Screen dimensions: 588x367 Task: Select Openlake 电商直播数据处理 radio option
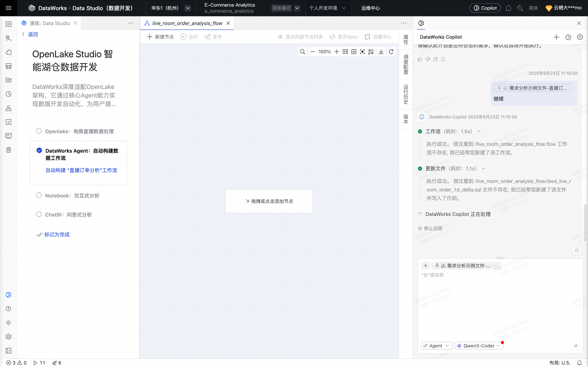[x=39, y=131]
